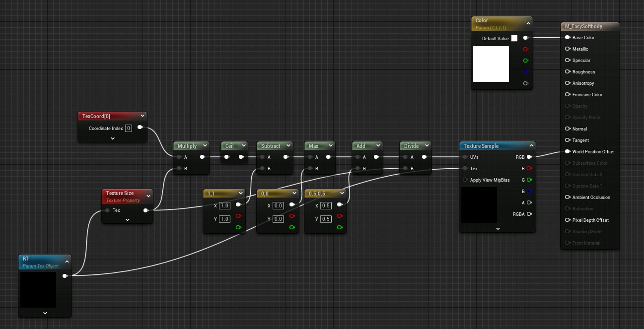The height and width of the screenshot is (329, 644).
Task: Expand the bottom chevron of Texture Sample
Action: coord(498,229)
